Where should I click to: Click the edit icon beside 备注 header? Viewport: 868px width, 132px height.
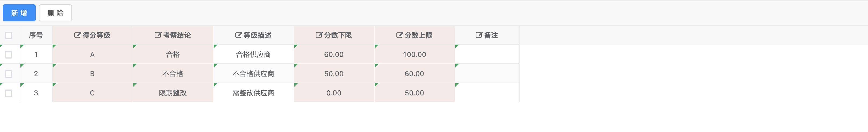(479, 35)
